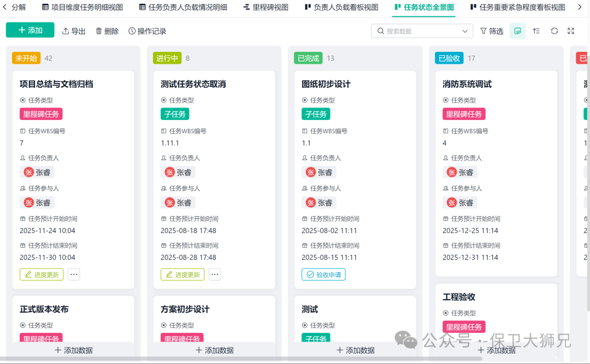Click inside the 搜索数据 search input
590x364 pixels.
[415, 31]
